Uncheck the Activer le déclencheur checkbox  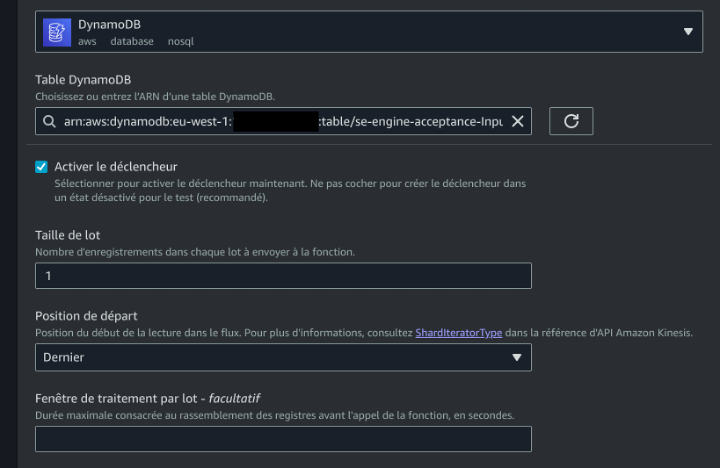pos(41,167)
